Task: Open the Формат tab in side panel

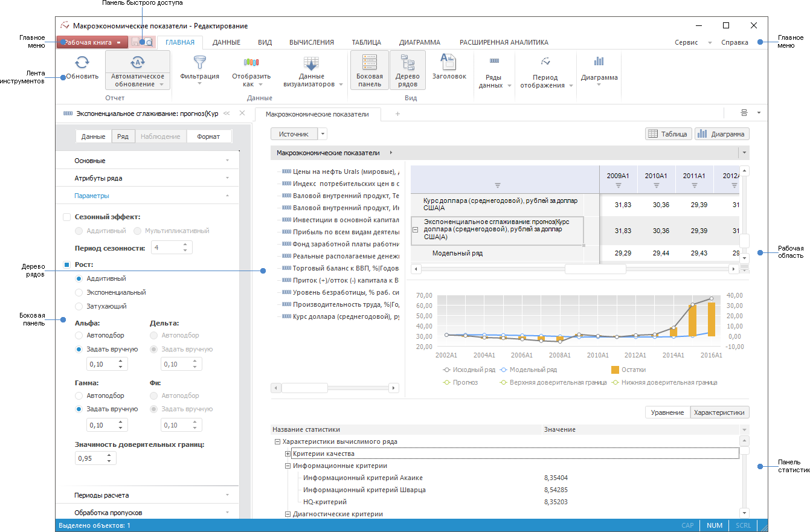Action: pyautogui.click(x=208, y=136)
